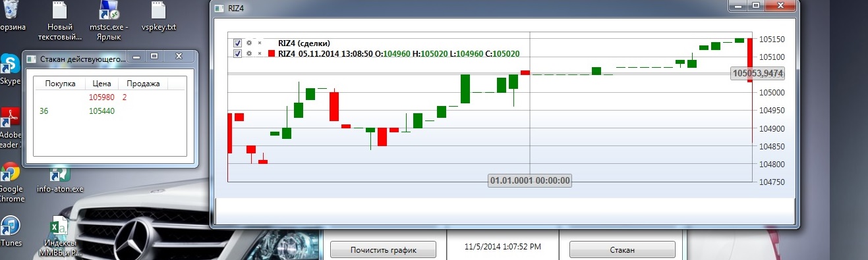Open the mstsc.exe shortcut icon

(x=108, y=20)
